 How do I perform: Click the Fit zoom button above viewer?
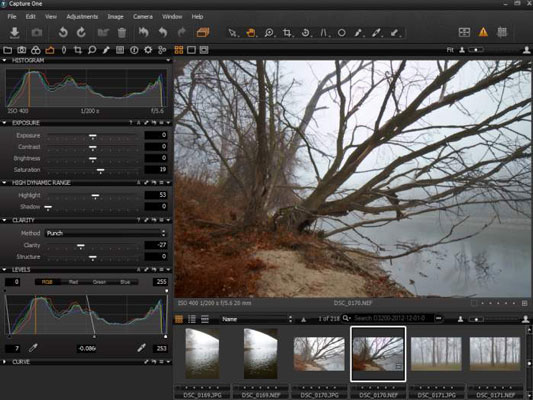tap(450, 50)
